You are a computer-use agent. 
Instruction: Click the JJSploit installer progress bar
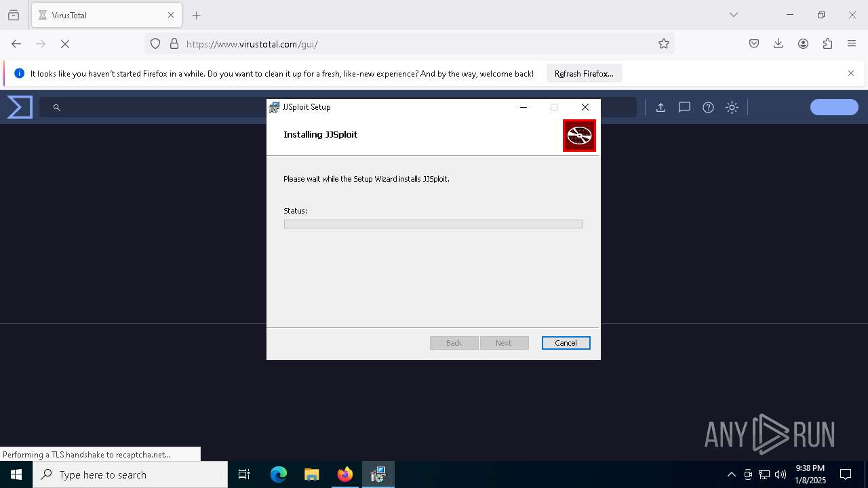[433, 224]
